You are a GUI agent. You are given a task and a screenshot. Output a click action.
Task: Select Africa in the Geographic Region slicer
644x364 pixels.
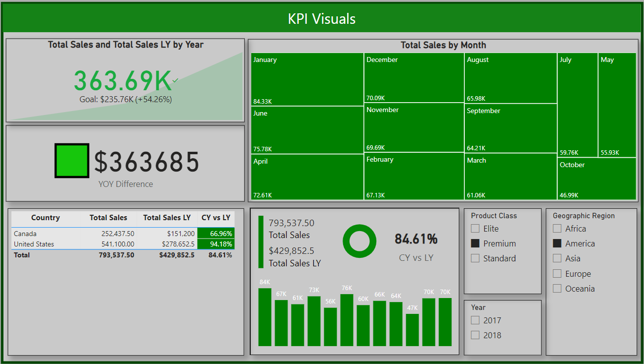(x=557, y=229)
